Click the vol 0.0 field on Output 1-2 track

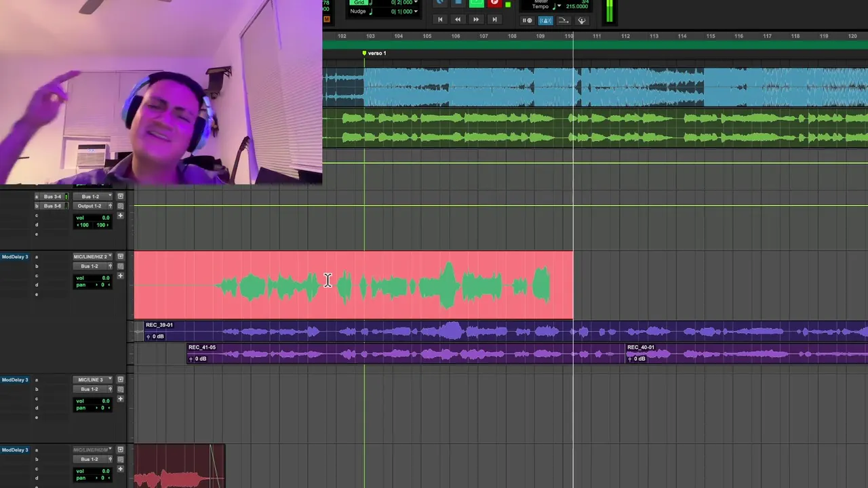tap(92, 218)
